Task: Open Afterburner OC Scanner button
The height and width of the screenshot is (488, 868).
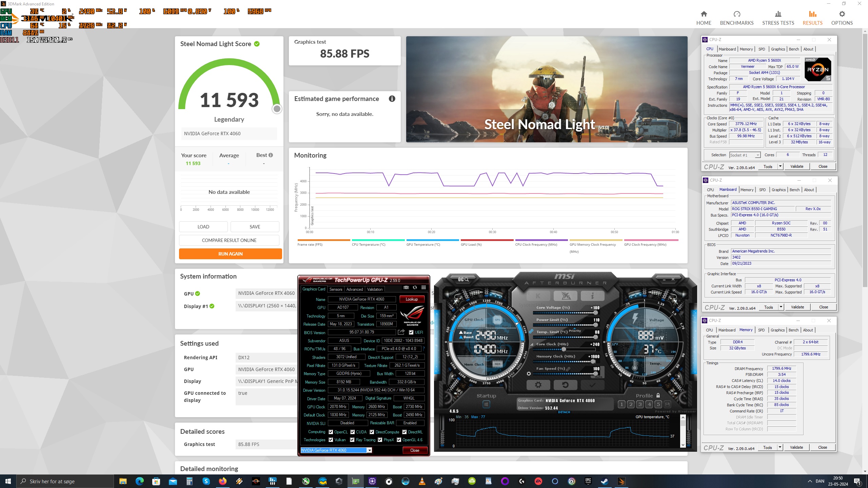Action: pyautogui.click(x=463, y=279)
